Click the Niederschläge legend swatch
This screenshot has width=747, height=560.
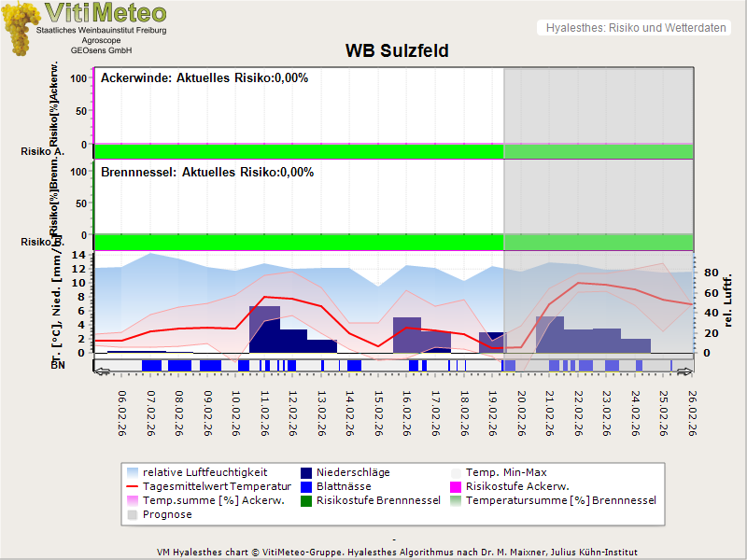tap(304, 472)
